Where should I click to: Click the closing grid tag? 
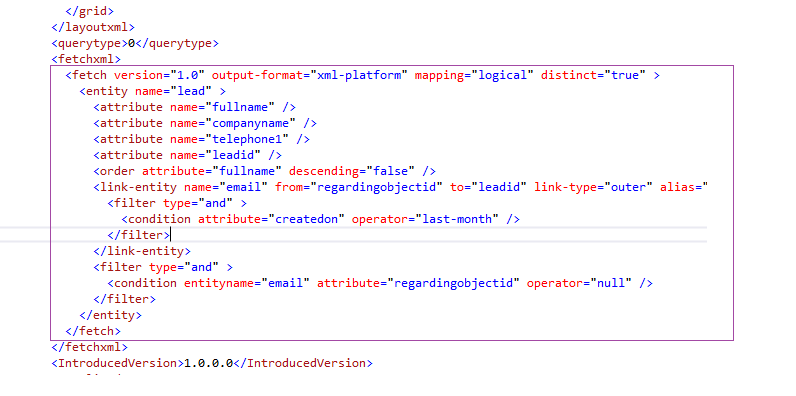pyautogui.click(x=90, y=11)
